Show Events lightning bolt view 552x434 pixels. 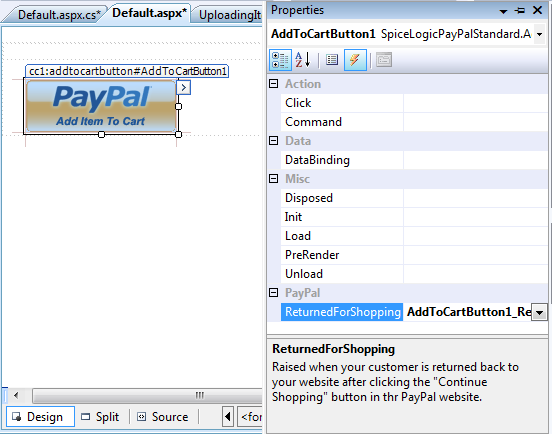coord(355,60)
